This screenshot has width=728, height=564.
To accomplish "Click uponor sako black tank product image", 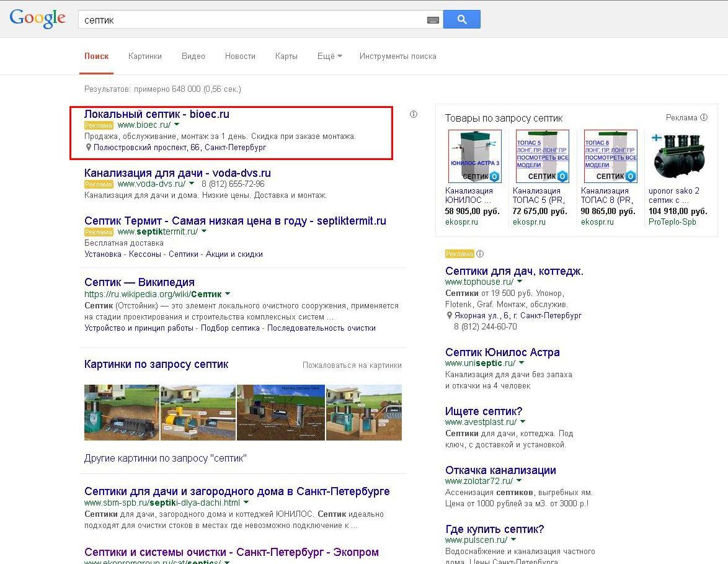I will [678, 156].
